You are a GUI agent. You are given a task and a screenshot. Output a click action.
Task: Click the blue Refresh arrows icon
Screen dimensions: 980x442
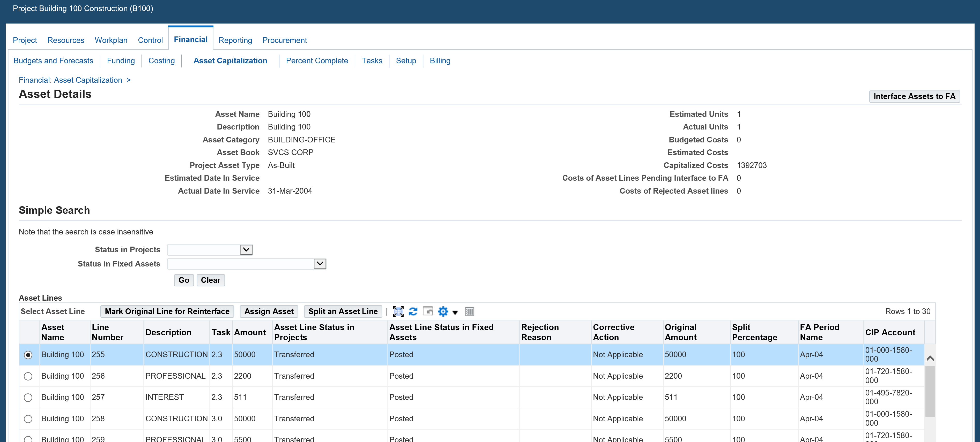click(413, 312)
